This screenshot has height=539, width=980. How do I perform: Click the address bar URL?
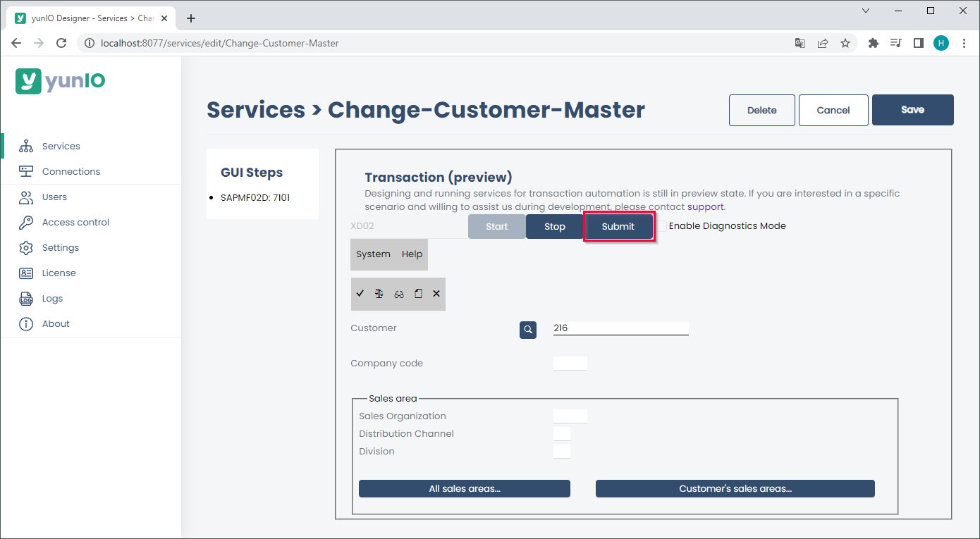click(220, 43)
